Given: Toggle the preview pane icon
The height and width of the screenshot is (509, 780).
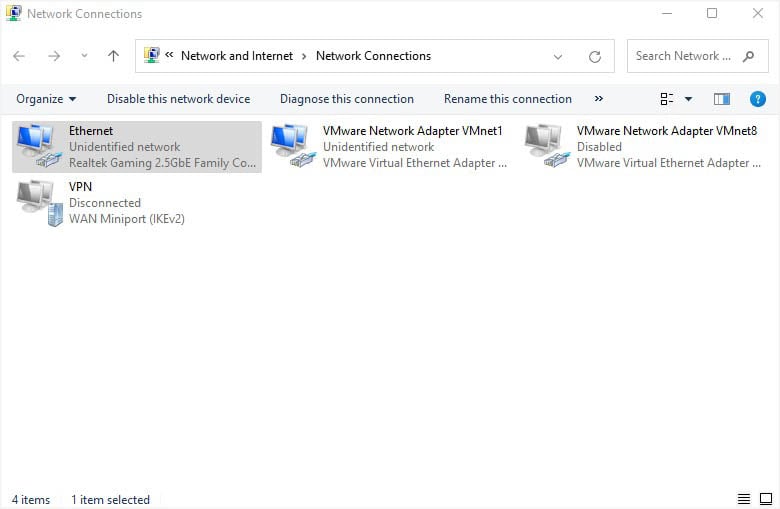Looking at the screenshot, I should (x=722, y=99).
